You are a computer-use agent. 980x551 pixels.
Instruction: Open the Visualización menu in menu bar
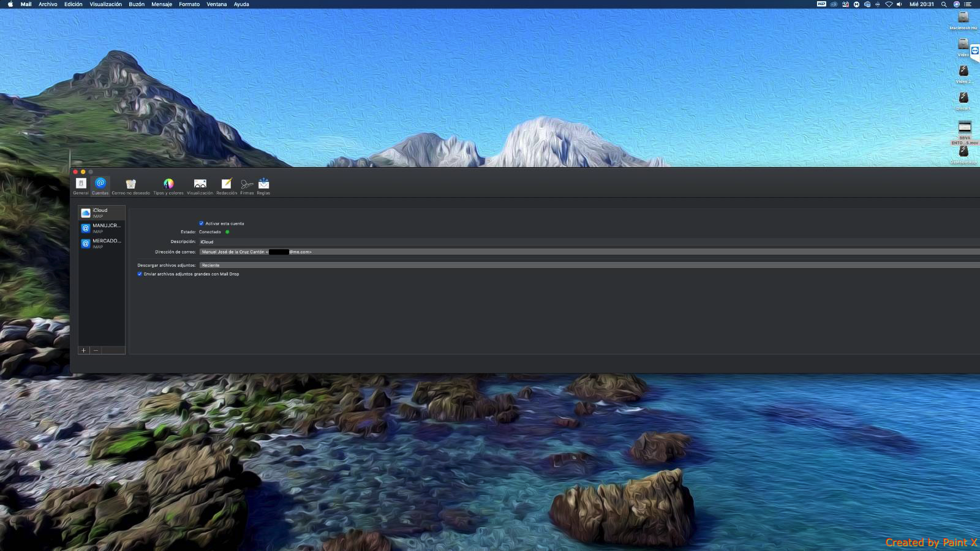[x=105, y=4]
